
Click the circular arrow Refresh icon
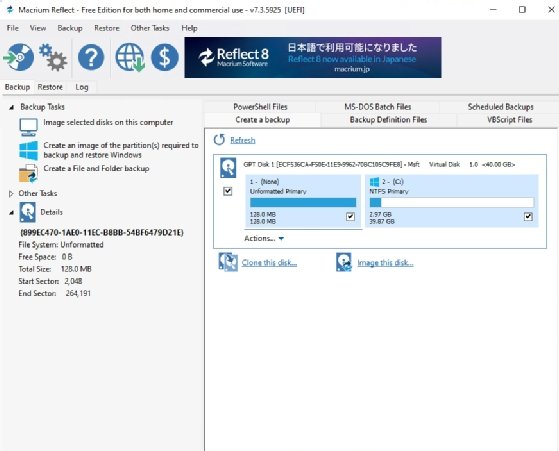pyautogui.click(x=219, y=140)
